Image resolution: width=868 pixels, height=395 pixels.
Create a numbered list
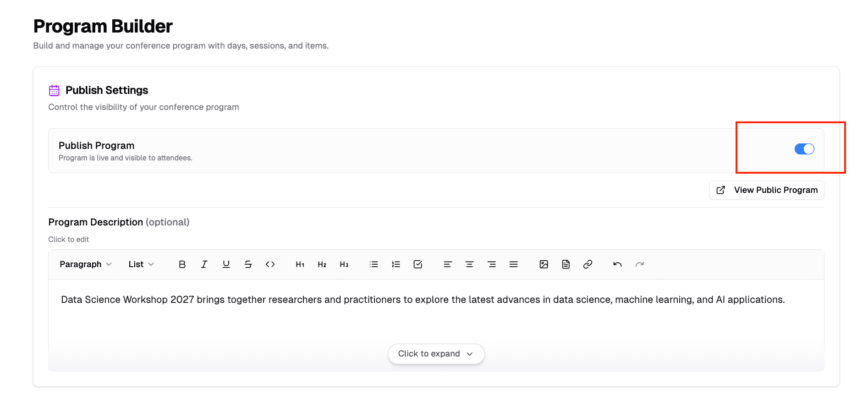pos(396,264)
